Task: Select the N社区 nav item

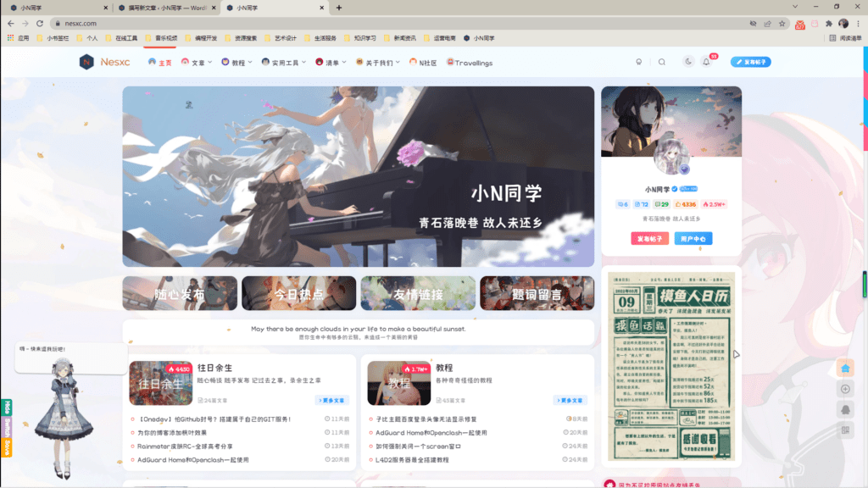Action: click(x=423, y=63)
